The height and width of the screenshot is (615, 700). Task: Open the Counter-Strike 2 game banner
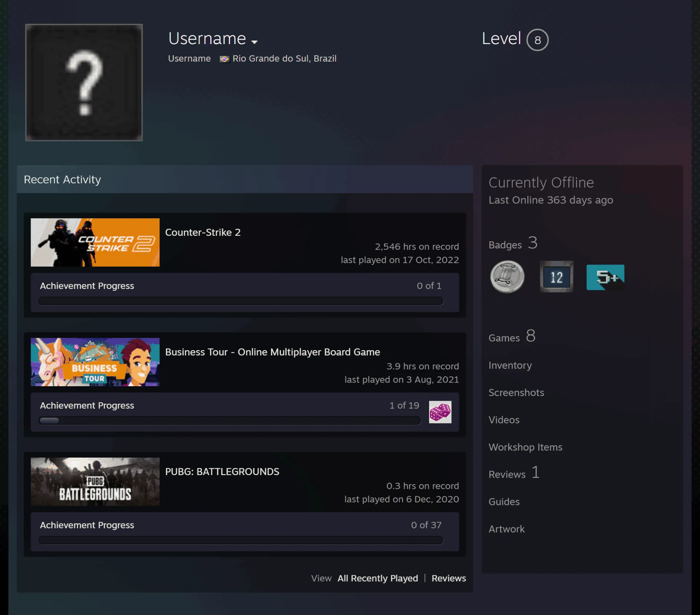(95, 242)
